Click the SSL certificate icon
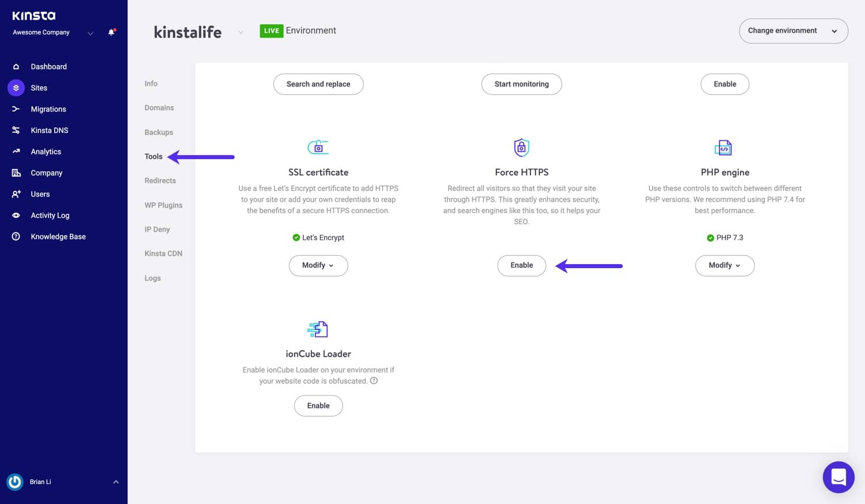865x504 pixels. click(x=318, y=148)
